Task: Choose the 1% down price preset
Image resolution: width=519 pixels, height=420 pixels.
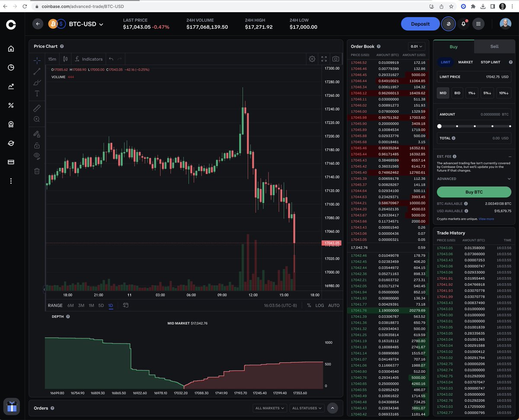Action: (x=472, y=93)
